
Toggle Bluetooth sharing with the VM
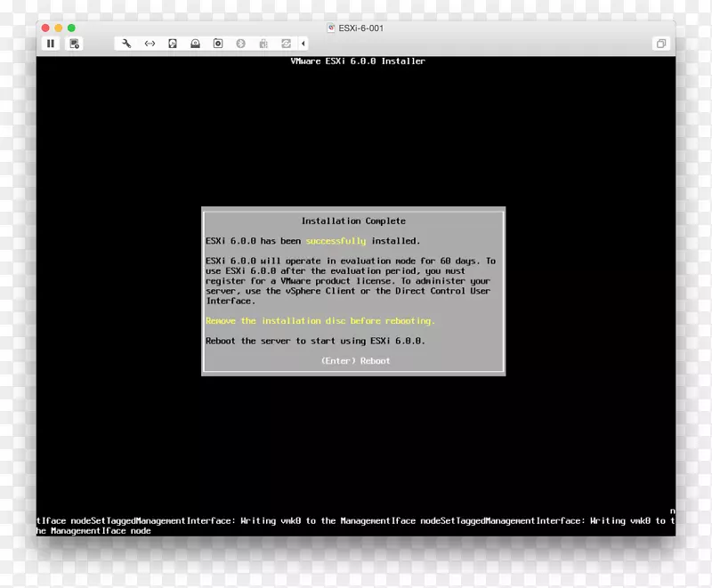(240, 43)
